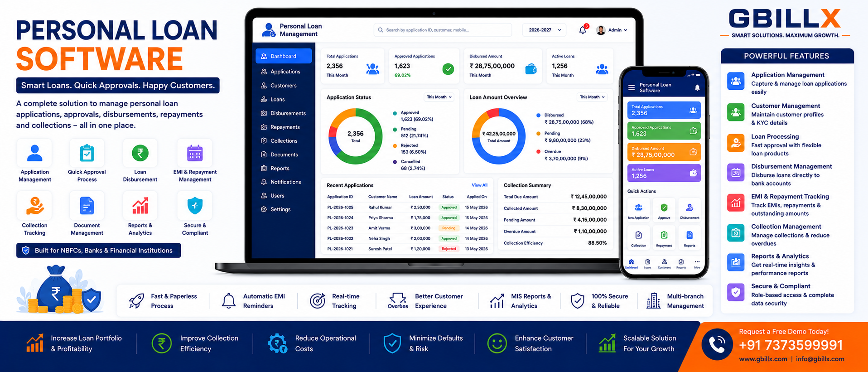Screen dimensions: 868x372
Task: Click the Loan Processing orange feature icon
Action: tap(736, 143)
